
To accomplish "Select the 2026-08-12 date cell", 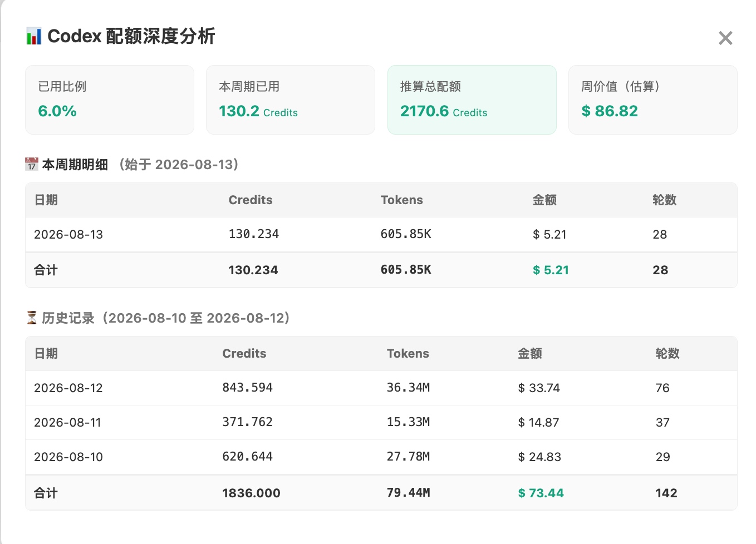I will tap(68, 388).
